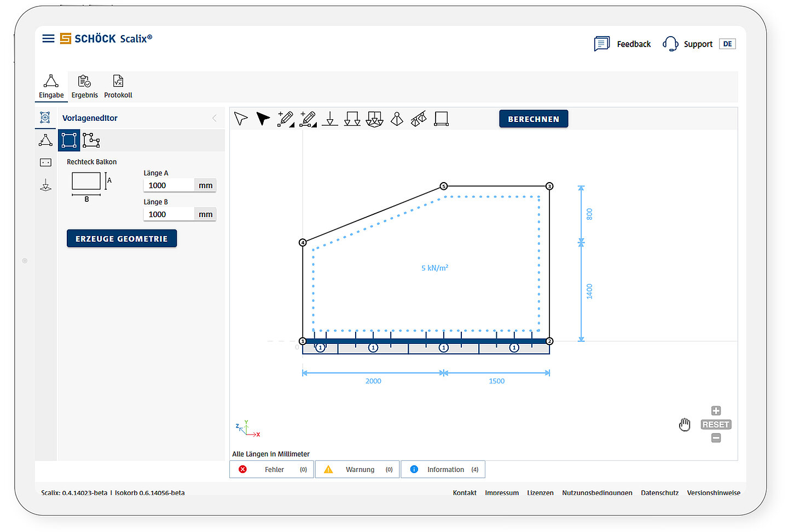Select the outlined arrow pointer tool
Screen dimensions: 788x532
pos(241,119)
